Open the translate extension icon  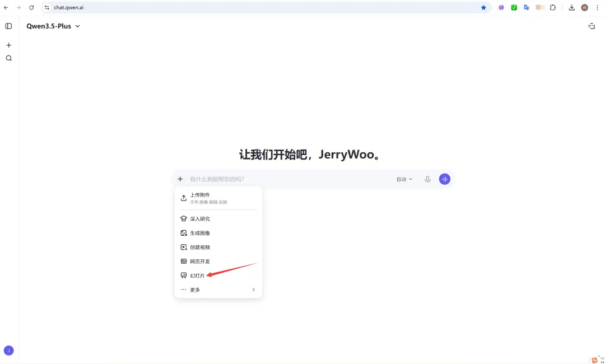527,7
